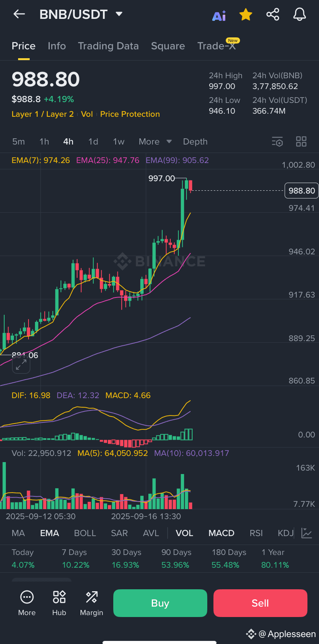Select the 1h timeframe

pos(44,142)
